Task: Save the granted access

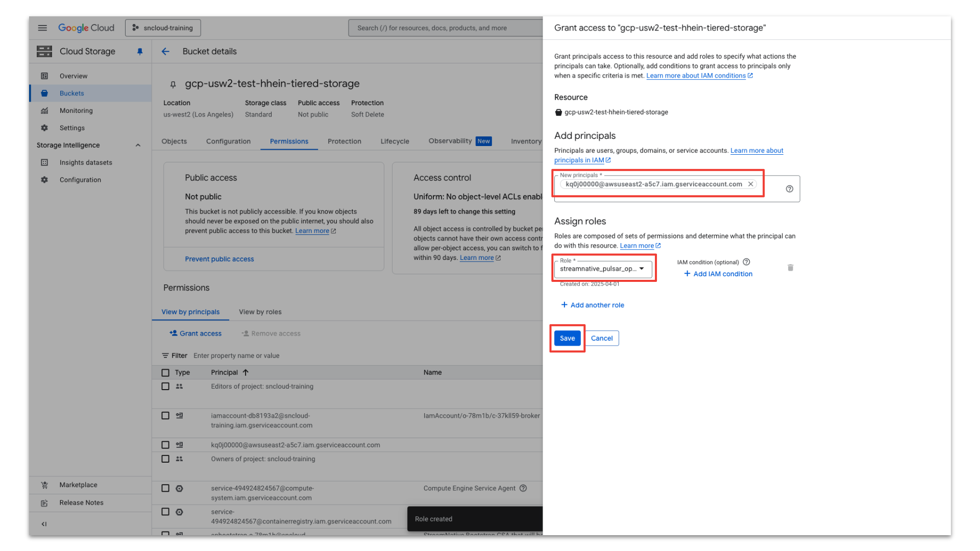Action: (567, 338)
